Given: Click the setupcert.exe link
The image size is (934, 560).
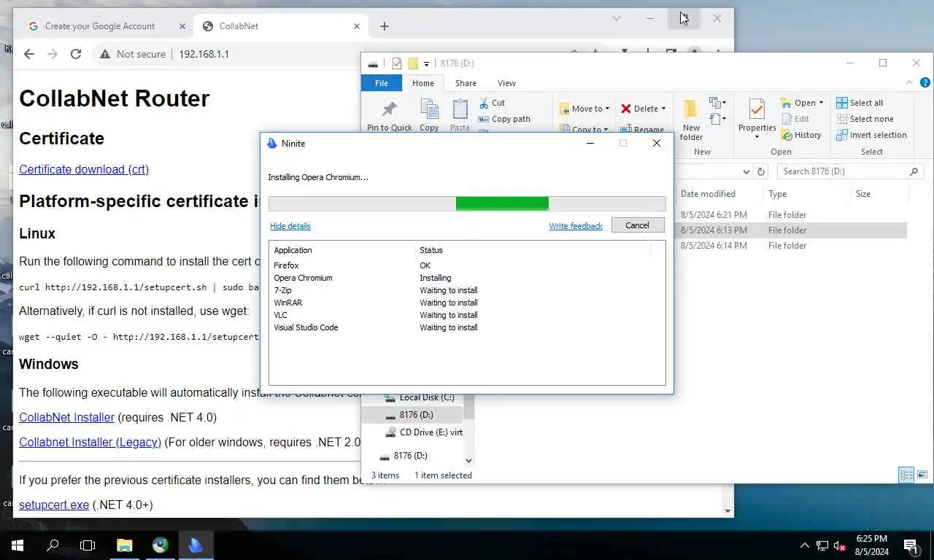Looking at the screenshot, I should tap(54, 505).
